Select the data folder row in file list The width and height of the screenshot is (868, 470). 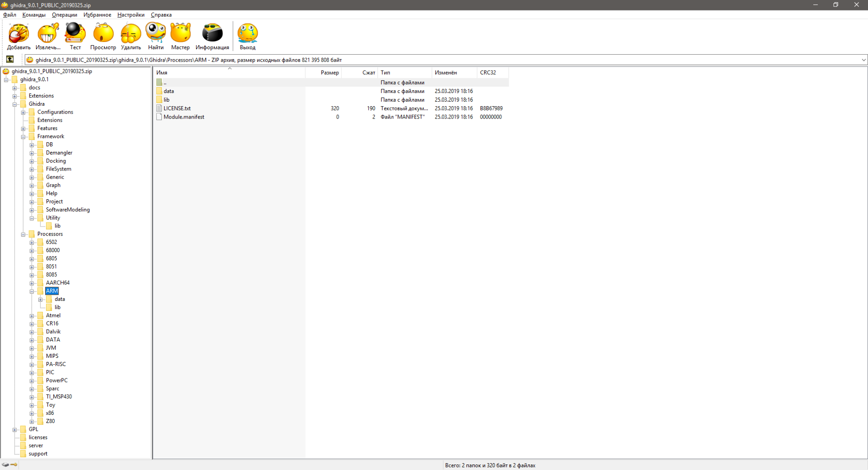331,91
